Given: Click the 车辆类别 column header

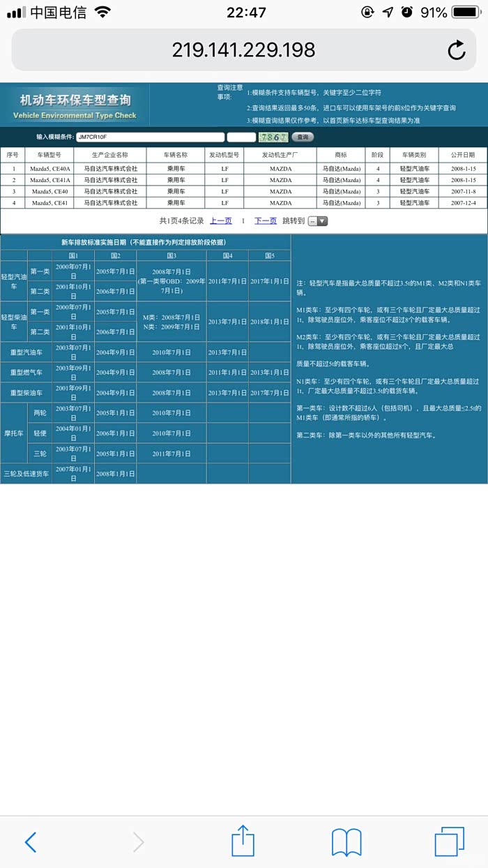Looking at the screenshot, I should (x=414, y=155).
